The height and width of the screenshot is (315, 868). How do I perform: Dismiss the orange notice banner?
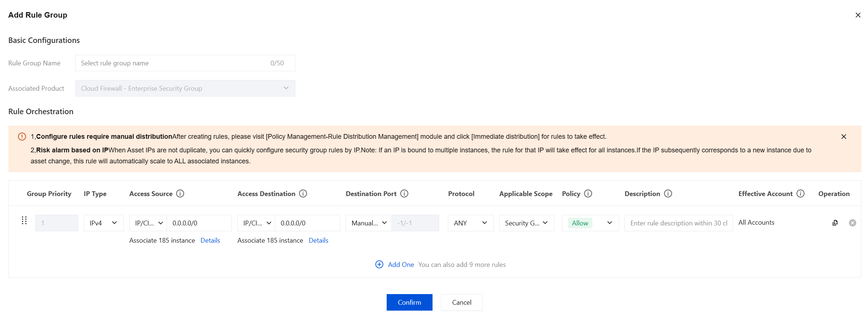pos(844,137)
